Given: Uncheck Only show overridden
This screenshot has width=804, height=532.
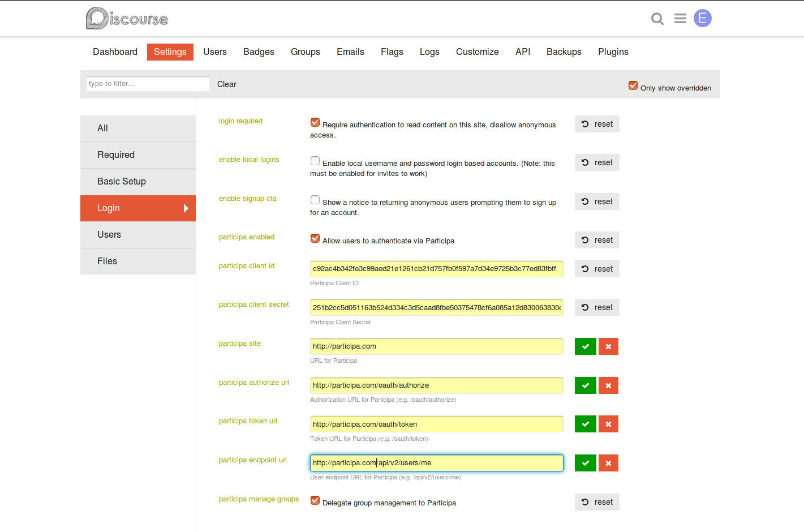Looking at the screenshot, I should (x=633, y=85).
